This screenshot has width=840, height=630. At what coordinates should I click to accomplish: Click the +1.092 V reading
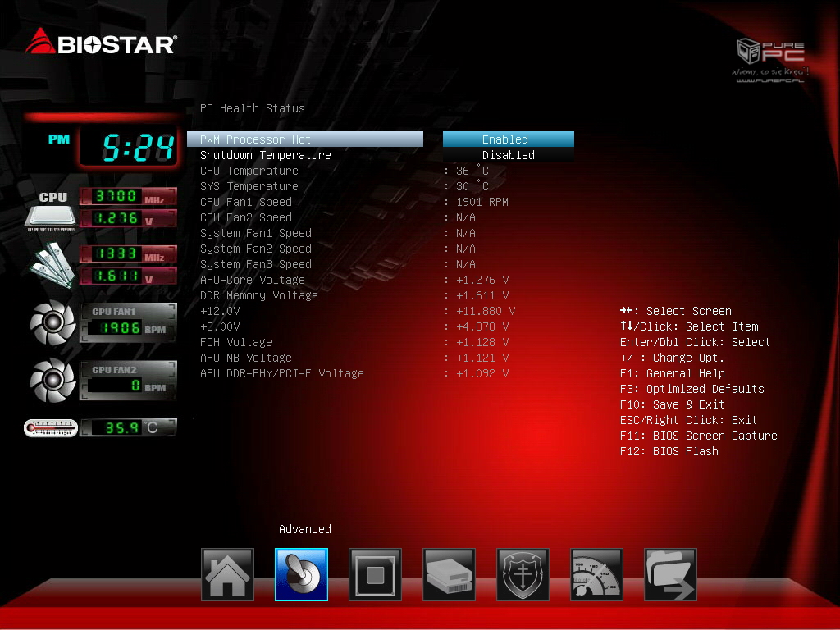click(482, 373)
